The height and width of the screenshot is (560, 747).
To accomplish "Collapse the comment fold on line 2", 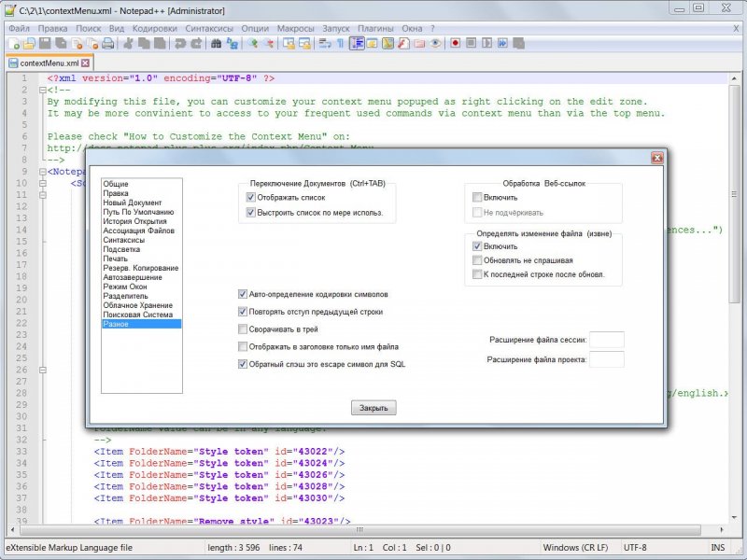I will pyautogui.click(x=42, y=90).
